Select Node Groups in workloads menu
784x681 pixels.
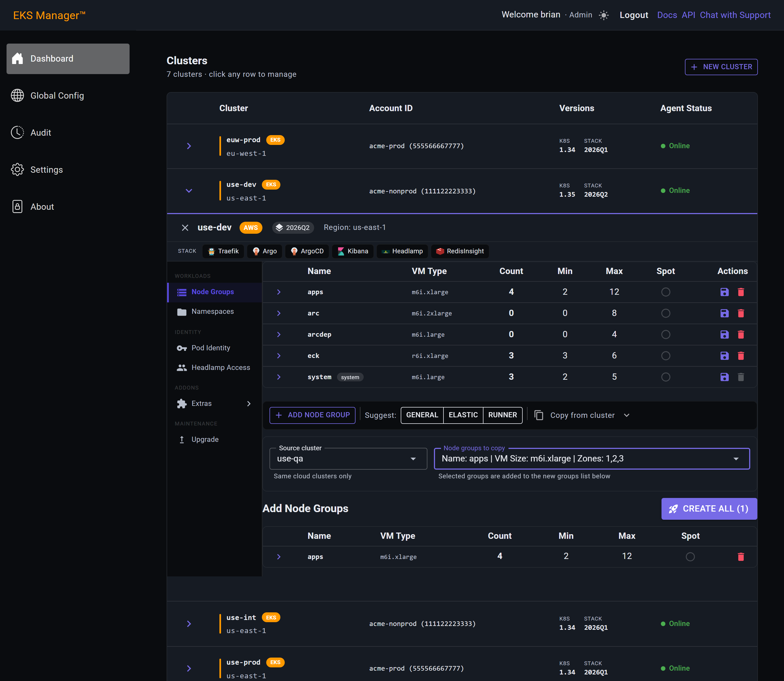click(215, 292)
